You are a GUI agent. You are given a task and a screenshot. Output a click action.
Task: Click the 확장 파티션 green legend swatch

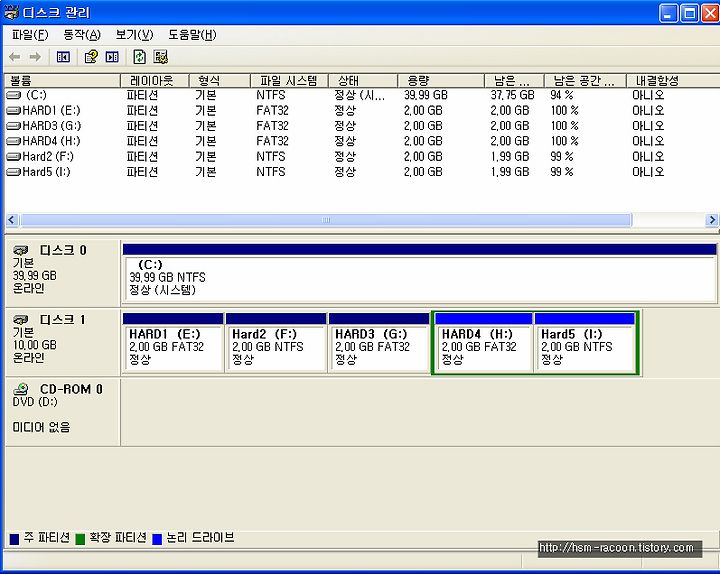[x=80, y=539]
